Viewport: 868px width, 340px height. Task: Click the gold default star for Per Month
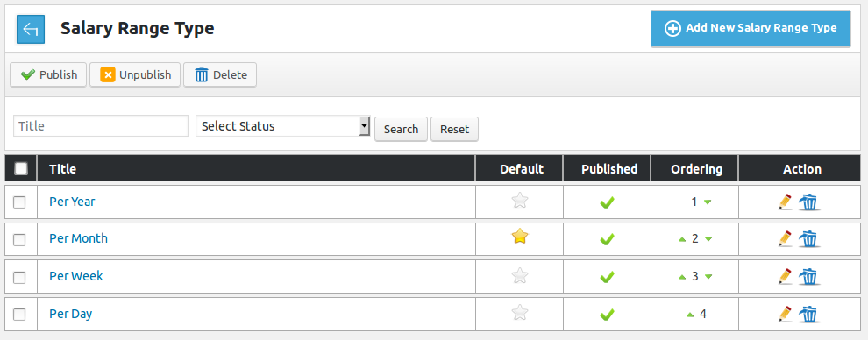pos(519,237)
